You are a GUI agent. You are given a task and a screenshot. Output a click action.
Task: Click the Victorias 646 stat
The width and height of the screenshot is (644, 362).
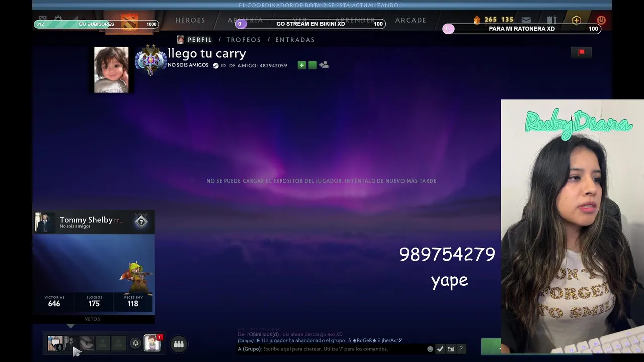coord(54,301)
